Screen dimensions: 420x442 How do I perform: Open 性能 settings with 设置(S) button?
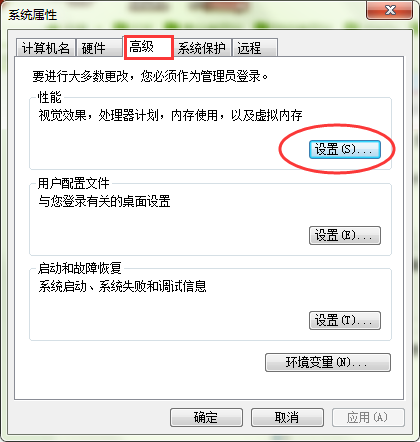(x=345, y=149)
